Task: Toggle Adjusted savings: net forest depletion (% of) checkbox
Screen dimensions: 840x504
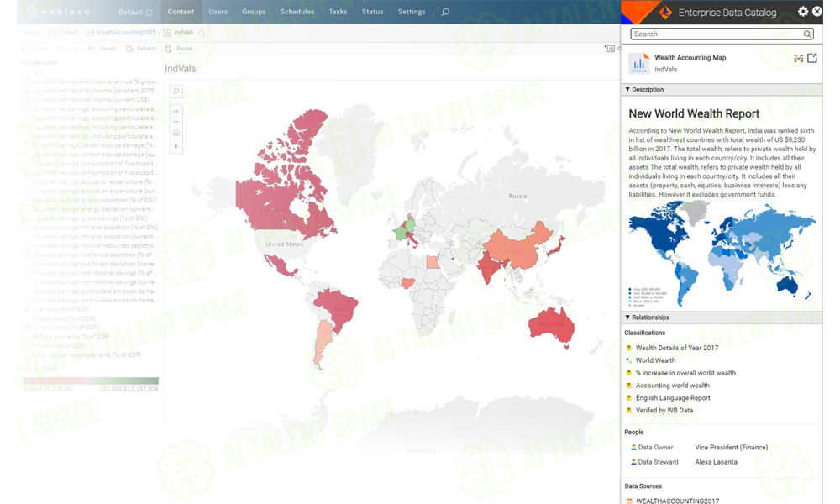Action: [x=26, y=255]
